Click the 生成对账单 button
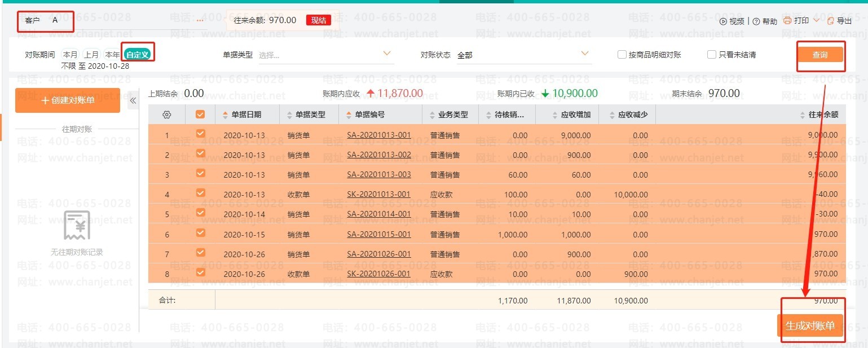This screenshot has width=868, height=348. click(x=810, y=326)
